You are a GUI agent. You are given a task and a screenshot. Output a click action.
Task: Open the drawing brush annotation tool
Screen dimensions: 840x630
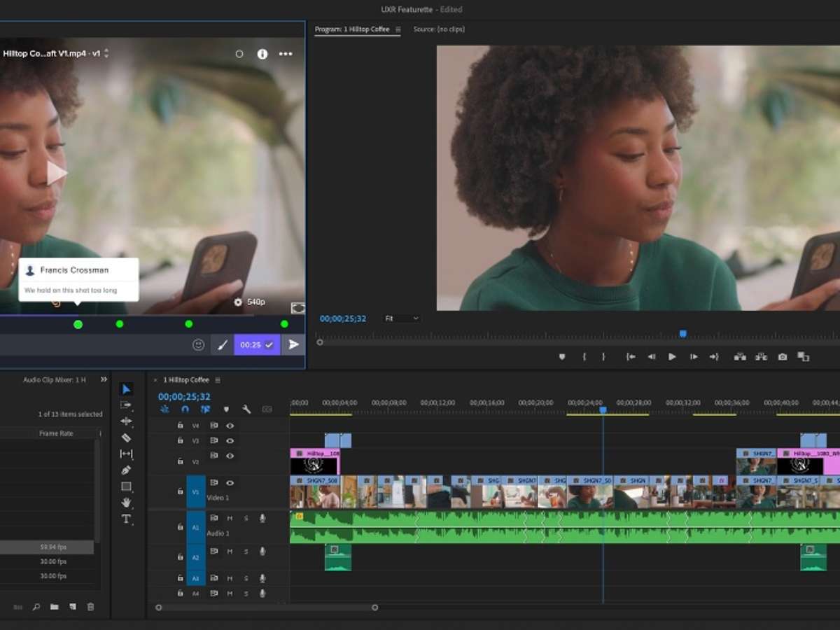(222, 345)
